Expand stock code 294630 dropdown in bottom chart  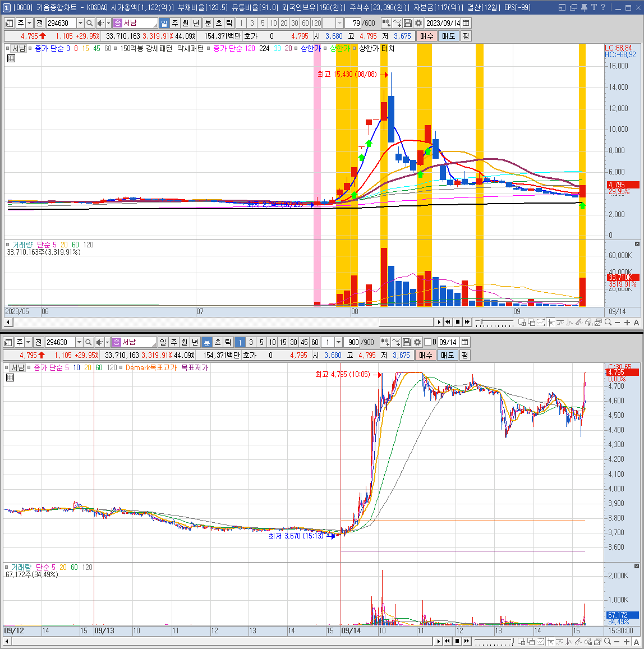coord(80,342)
